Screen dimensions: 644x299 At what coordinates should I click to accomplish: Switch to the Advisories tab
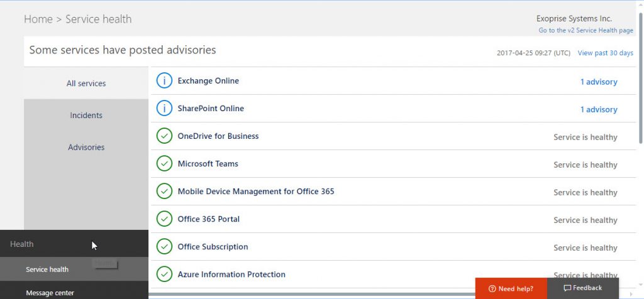point(86,147)
